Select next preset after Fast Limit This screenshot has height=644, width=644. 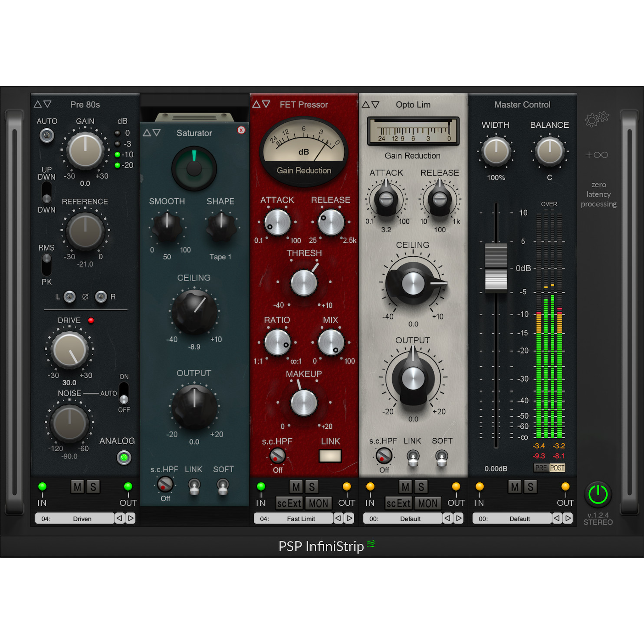(x=349, y=518)
